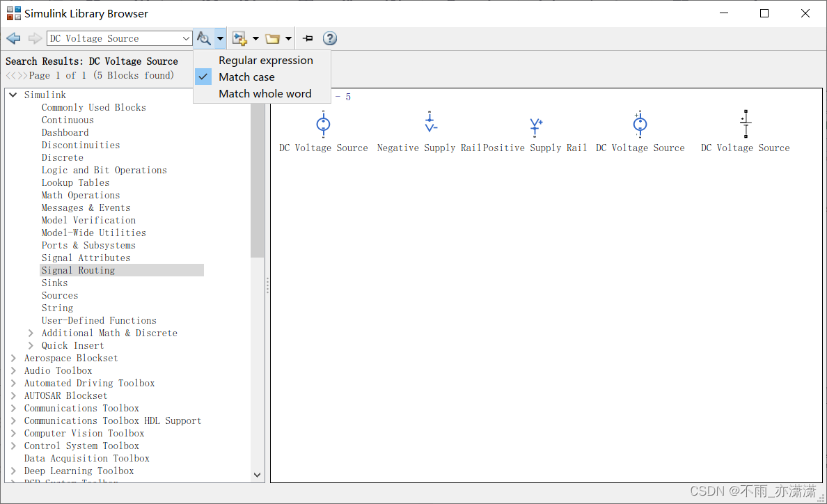Select the Discontinuities library

81,145
